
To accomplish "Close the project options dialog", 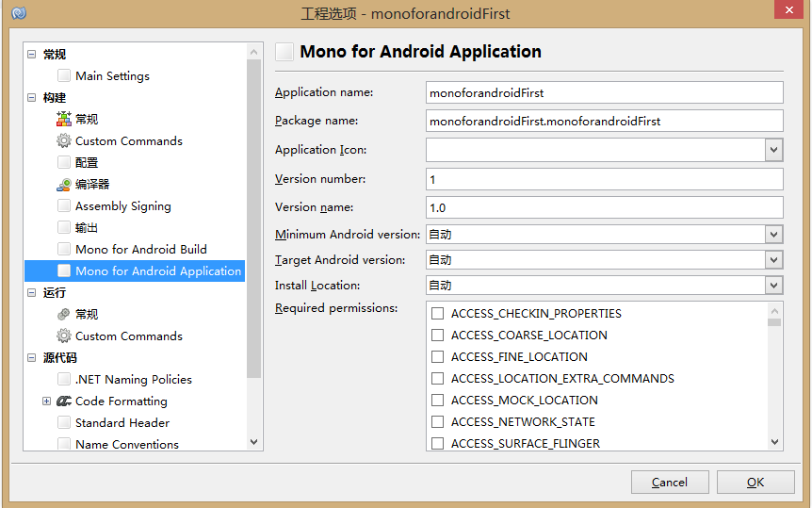I will coord(788,9).
